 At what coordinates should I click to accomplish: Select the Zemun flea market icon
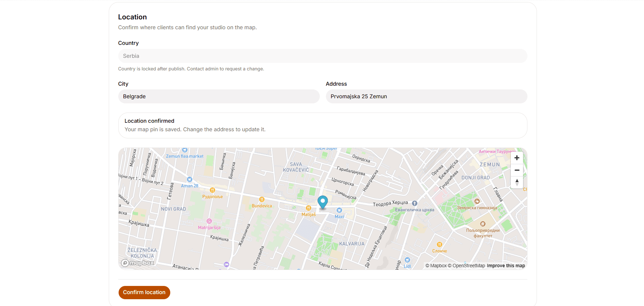[185, 150]
